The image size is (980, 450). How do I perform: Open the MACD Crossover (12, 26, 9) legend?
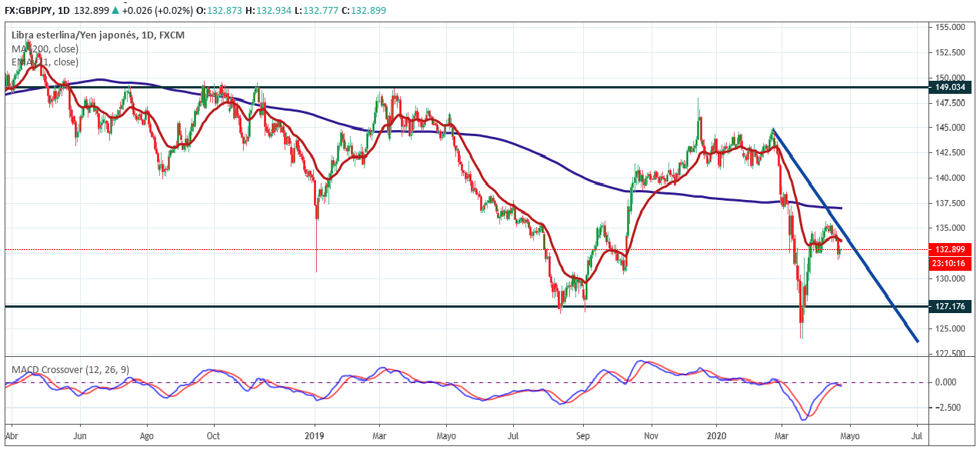tap(69, 369)
